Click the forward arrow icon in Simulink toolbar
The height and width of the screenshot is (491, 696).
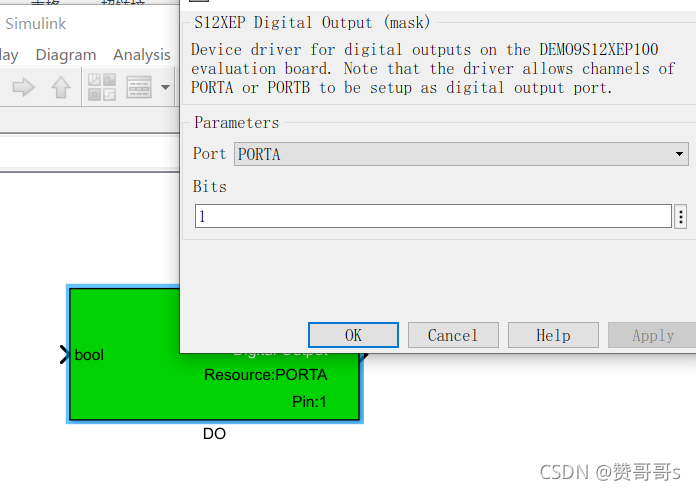point(24,87)
